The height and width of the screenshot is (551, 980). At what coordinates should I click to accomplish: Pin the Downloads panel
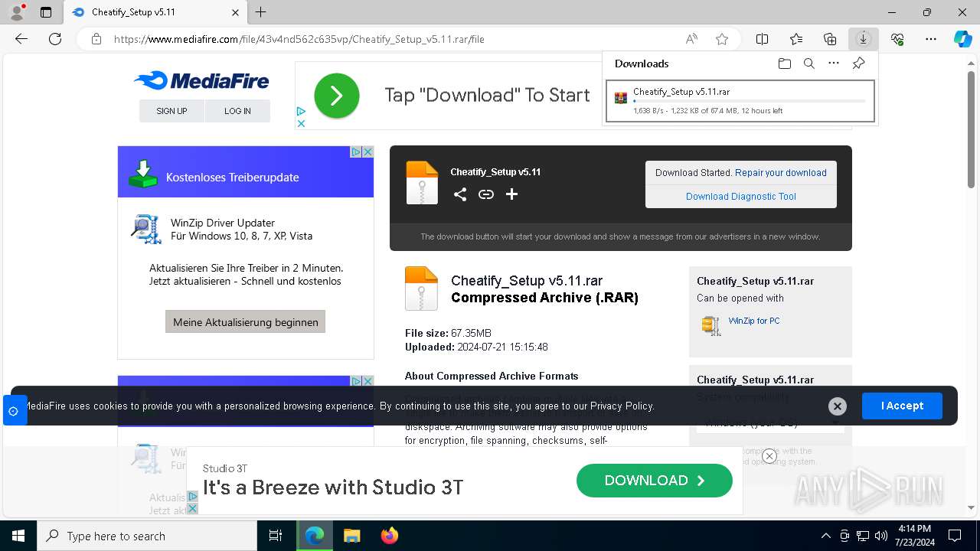click(x=859, y=64)
